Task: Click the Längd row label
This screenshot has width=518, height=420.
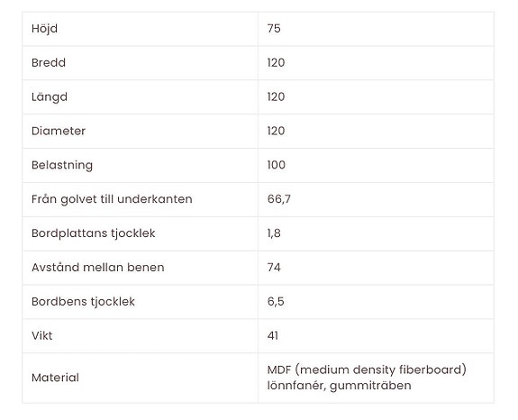Action: [50, 97]
